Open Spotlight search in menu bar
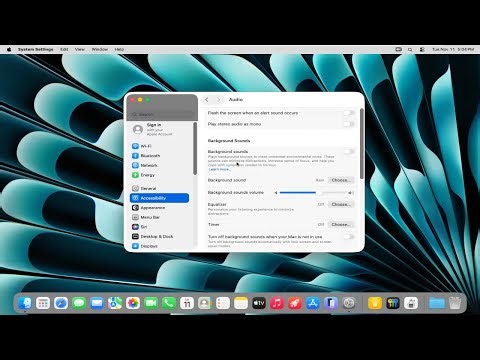This screenshot has width=480, height=360. pos(410,49)
